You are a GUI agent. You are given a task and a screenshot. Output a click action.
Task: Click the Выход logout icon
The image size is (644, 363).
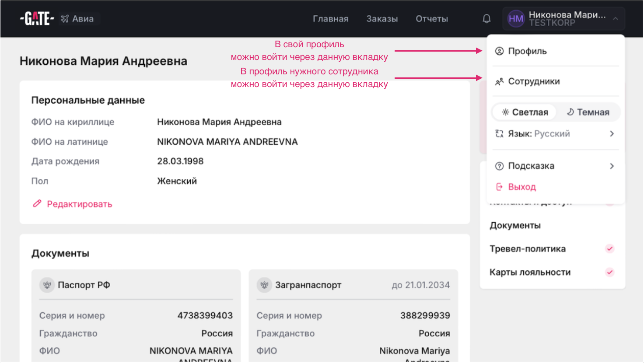point(499,187)
